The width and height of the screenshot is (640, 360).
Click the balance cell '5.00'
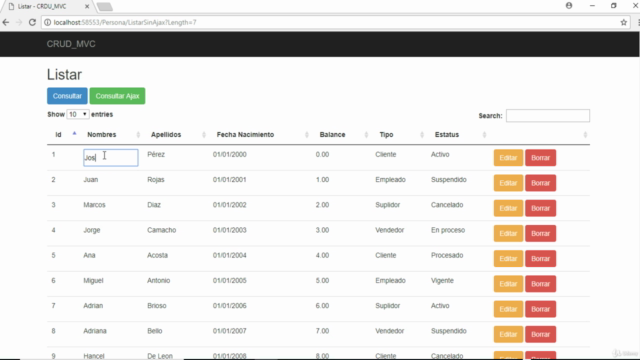322,281
